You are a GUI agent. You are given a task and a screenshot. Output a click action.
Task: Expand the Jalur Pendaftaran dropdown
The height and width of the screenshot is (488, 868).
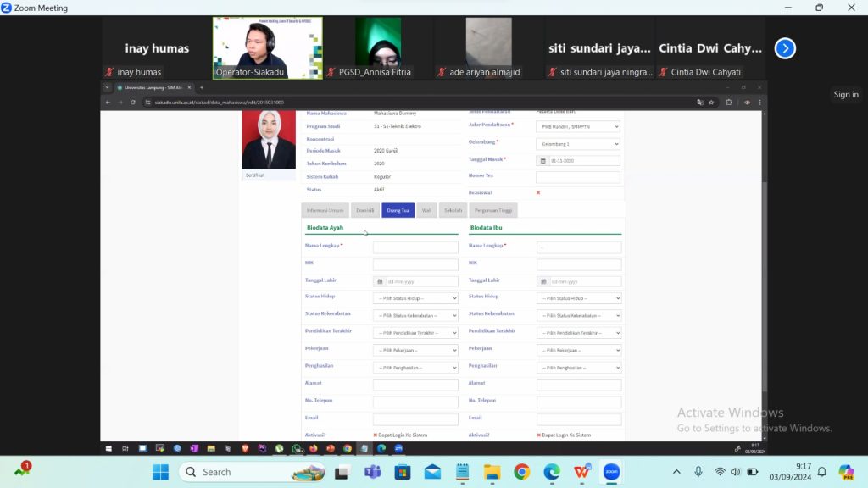click(x=578, y=126)
